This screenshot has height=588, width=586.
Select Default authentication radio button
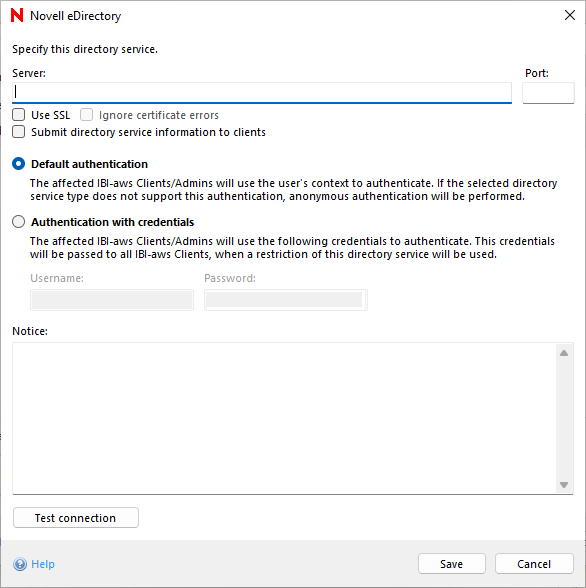(19, 164)
